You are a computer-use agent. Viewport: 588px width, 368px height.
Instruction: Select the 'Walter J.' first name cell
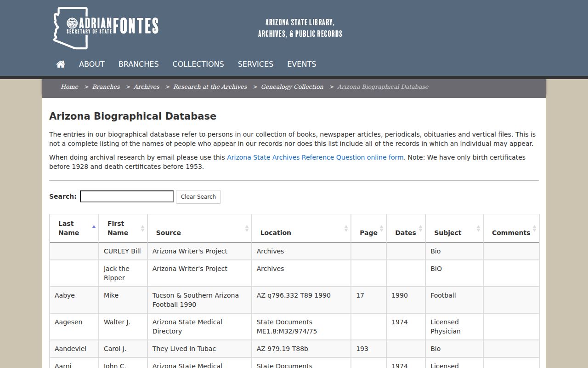(123, 327)
